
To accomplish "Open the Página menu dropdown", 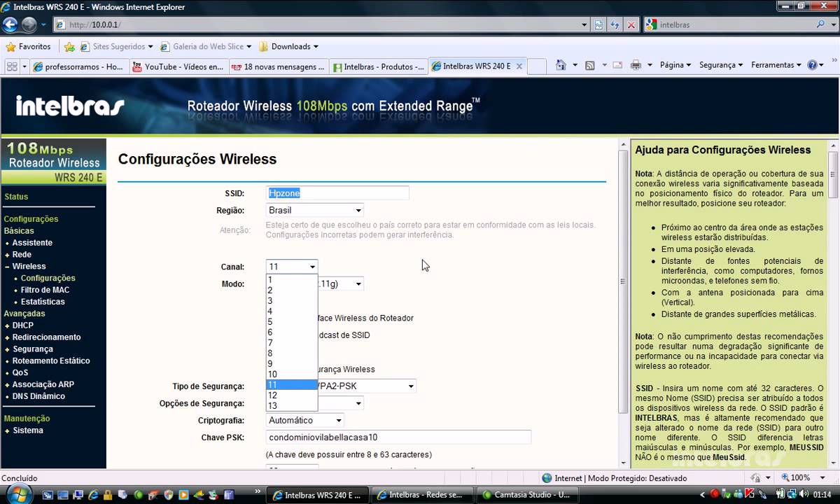I will click(x=675, y=65).
